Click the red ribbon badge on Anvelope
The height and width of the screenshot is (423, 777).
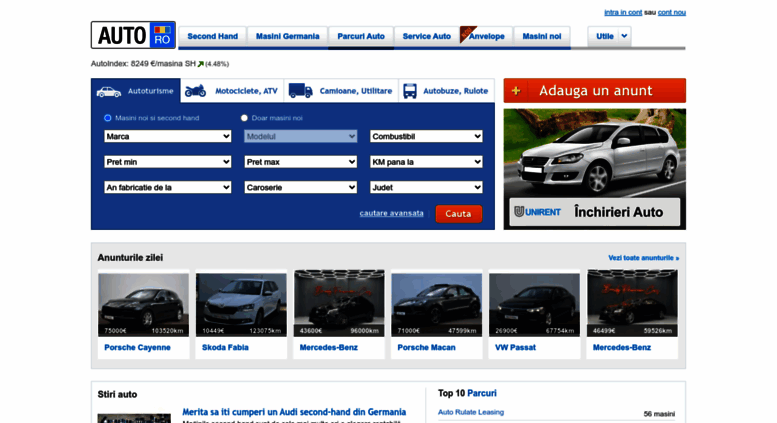(x=466, y=34)
